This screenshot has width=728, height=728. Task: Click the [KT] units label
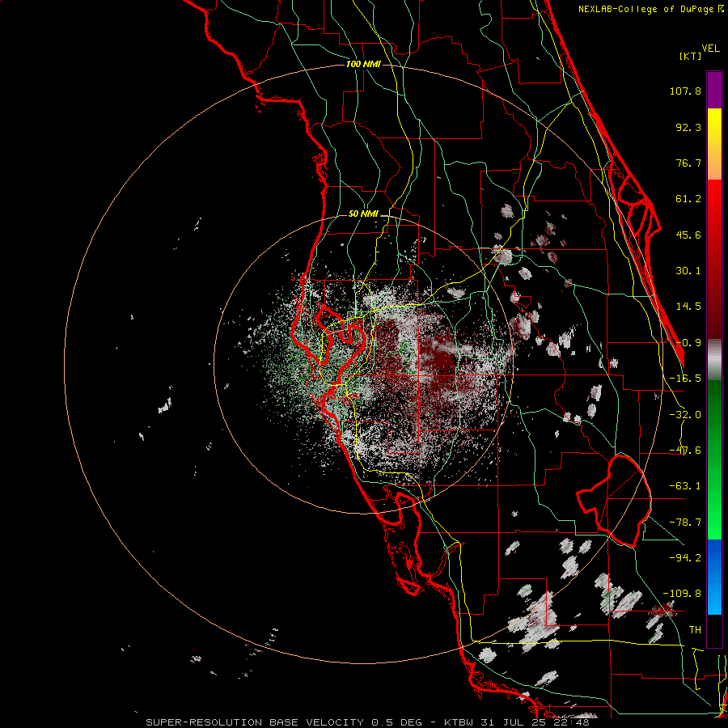[691, 56]
